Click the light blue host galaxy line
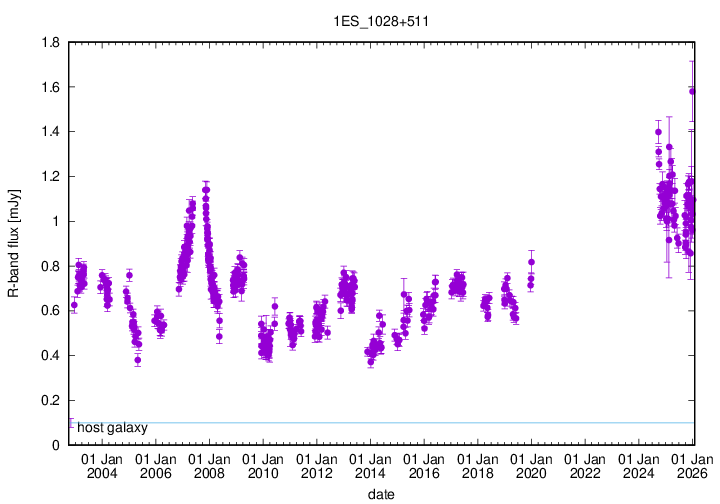Screen dimensions: 720x504 pyautogui.click(x=400, y=422)
